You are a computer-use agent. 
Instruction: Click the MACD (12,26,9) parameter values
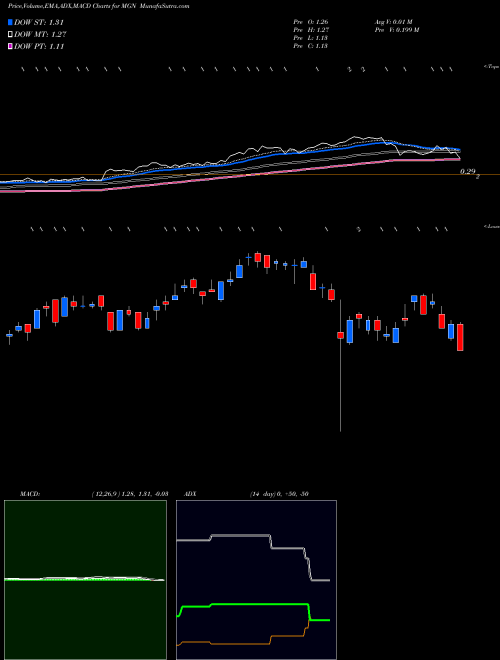(130, 494)
